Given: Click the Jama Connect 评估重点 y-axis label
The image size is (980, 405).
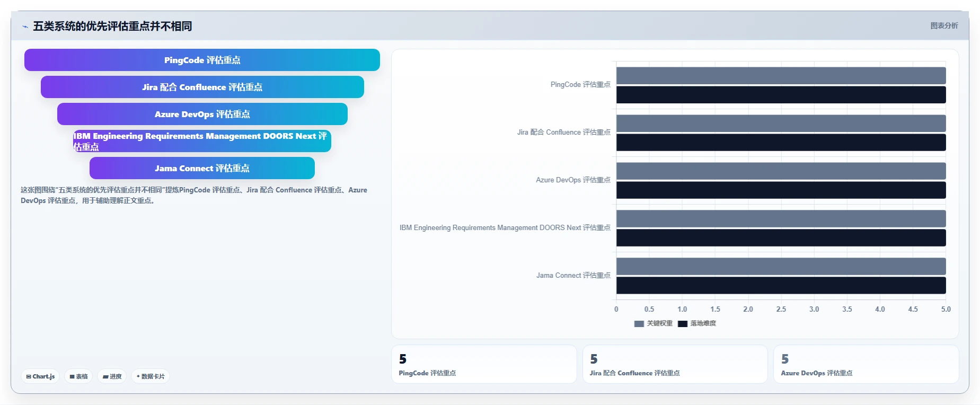Looking at the screenshot, I should [x=573, y=275].
